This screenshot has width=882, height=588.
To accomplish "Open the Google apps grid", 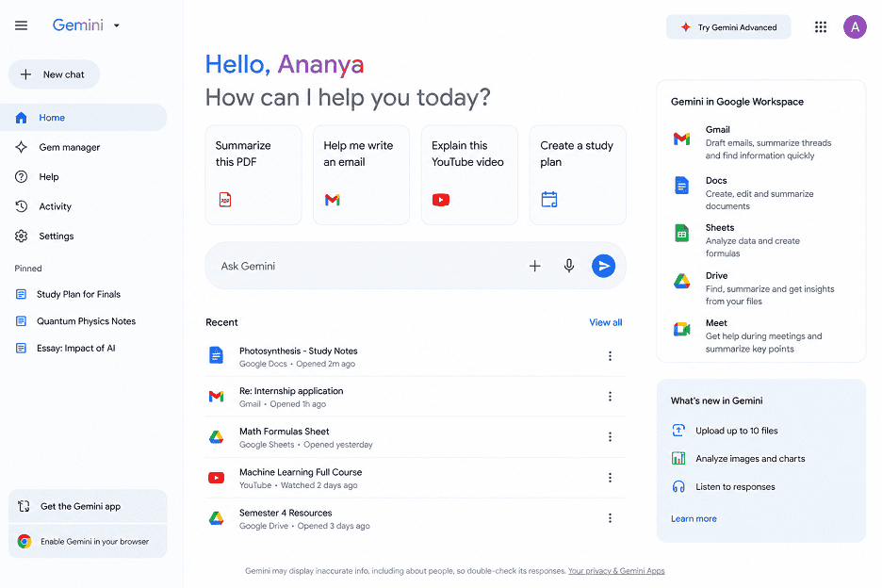I will 821,27.
